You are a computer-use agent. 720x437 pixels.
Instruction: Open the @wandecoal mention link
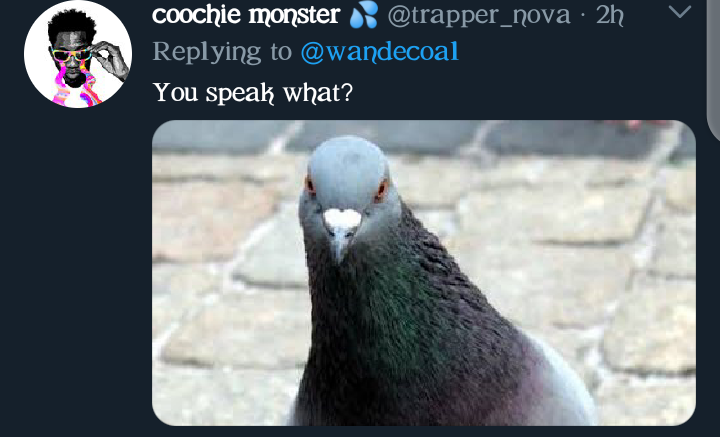(380, 51)
